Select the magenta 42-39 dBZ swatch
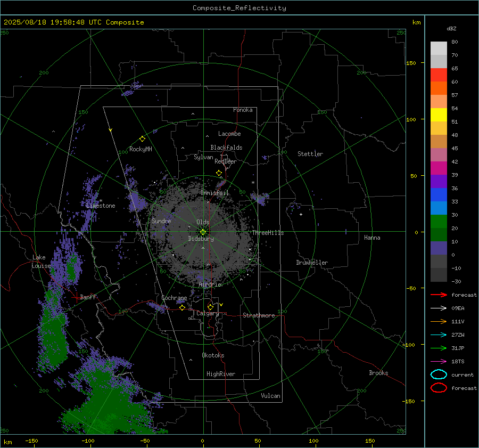479x448 pixels. tap(439, 168)
